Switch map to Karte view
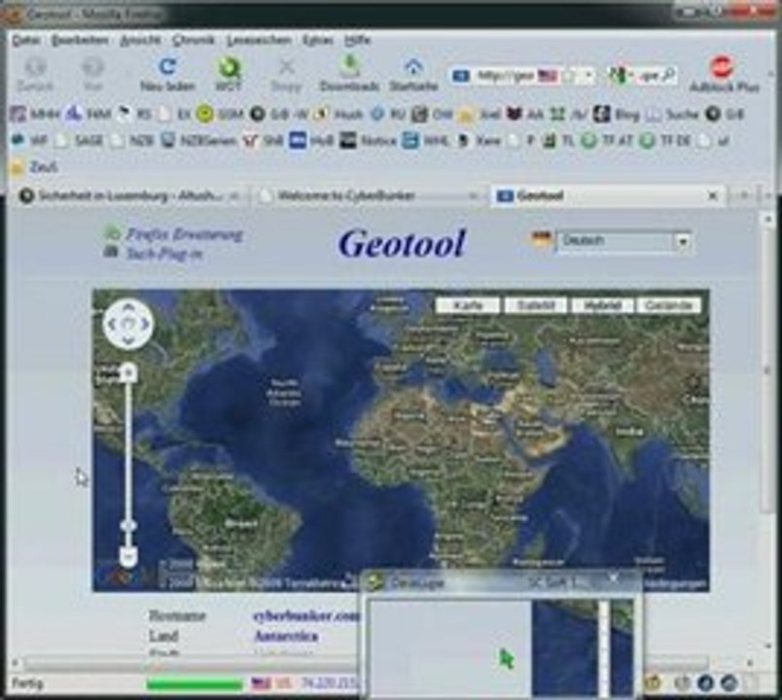The image size is (782, 700). click(x=467, y=305)
